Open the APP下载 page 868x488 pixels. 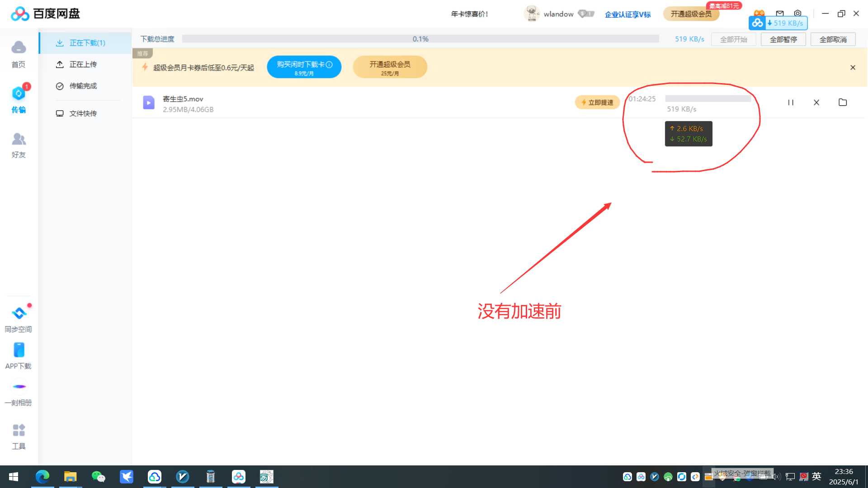point(19,356)
